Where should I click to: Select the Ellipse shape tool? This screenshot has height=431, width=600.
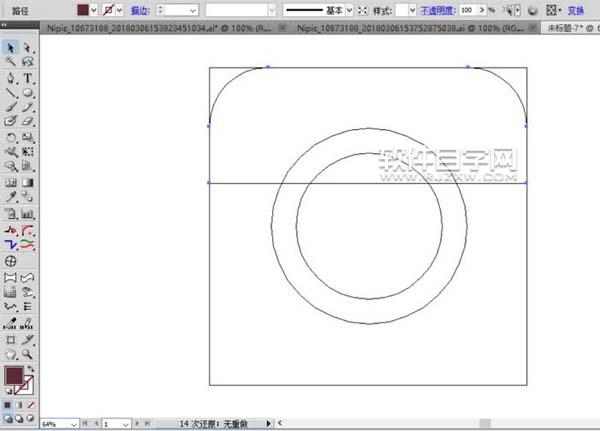[28, 92]
